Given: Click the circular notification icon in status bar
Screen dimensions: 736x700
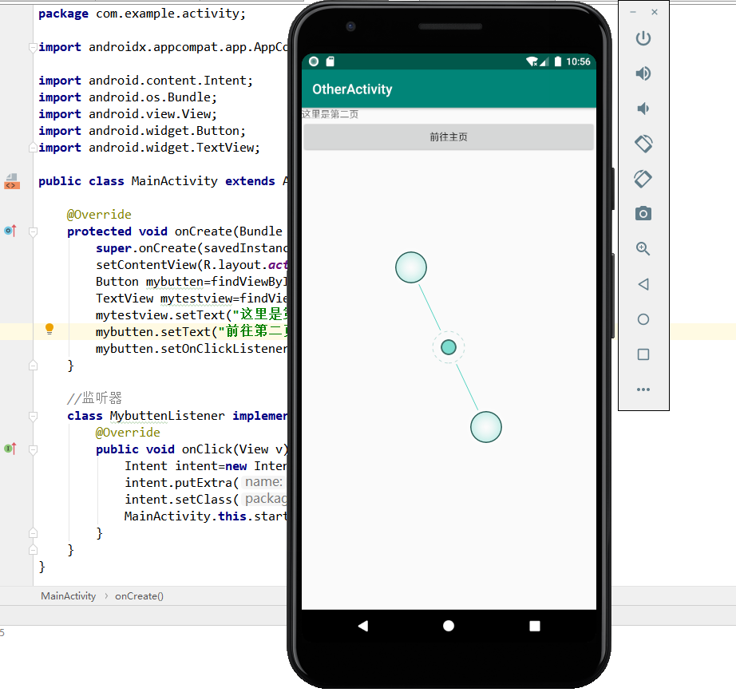Looking at the screenshot, I should click(314, 61).
